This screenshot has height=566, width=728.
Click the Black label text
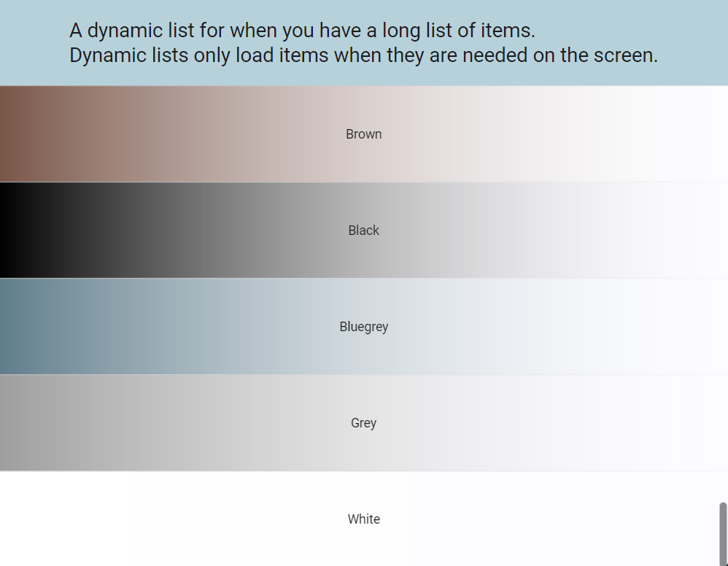point(364,230)
